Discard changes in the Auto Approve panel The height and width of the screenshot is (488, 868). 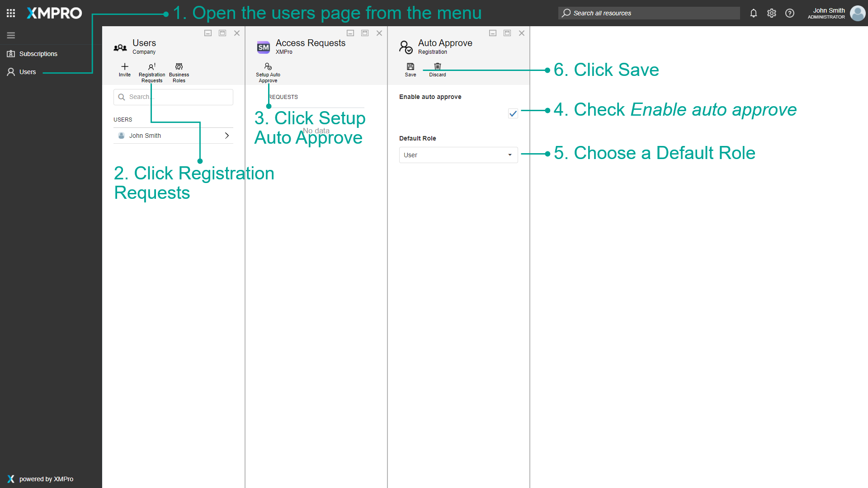[437, 69]
